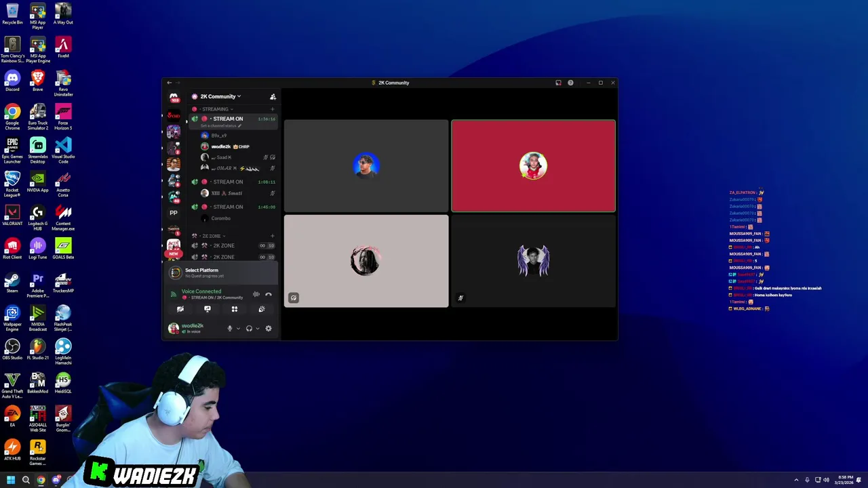Click user OMAR in the voice list
Screen dimensions: 868x488
[237, 168]
